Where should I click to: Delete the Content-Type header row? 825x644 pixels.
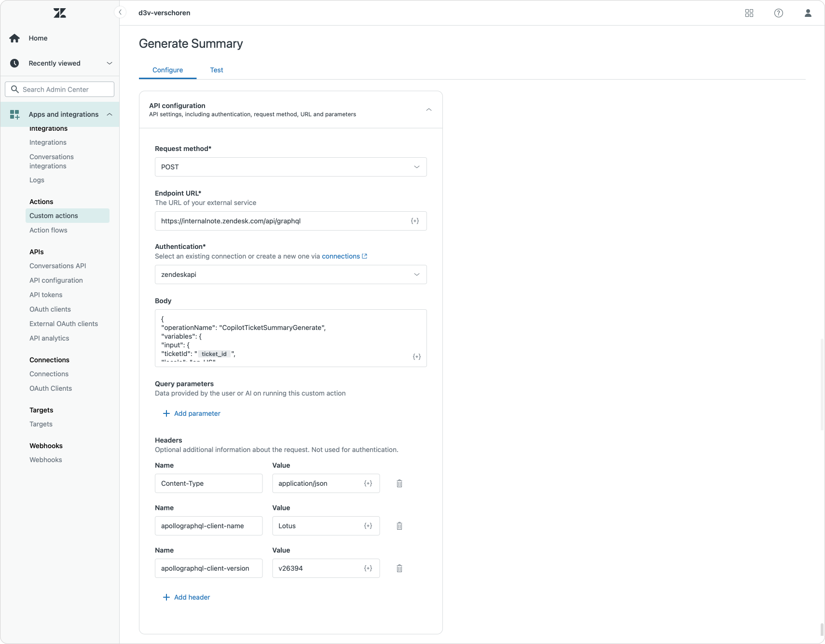click(399, 483)
